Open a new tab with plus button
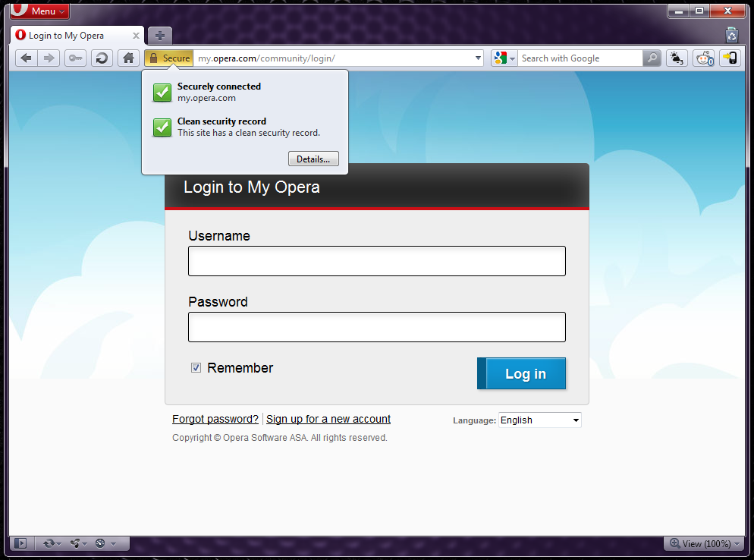754x560 pixels. pos(160,36)
